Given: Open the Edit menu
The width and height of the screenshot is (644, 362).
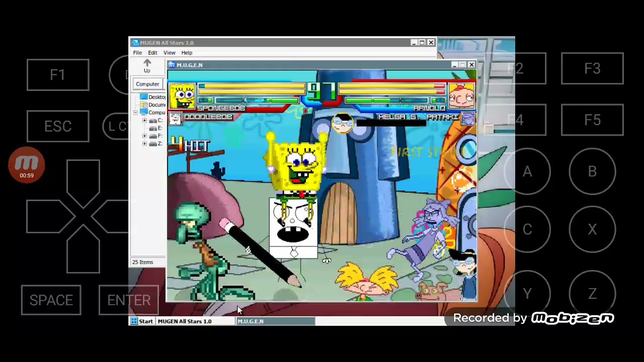Looking at the screenshot, I should pos(152,53).
